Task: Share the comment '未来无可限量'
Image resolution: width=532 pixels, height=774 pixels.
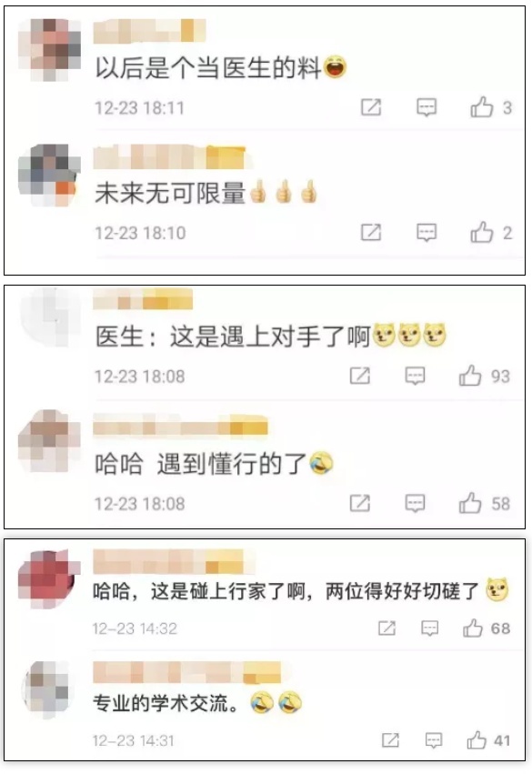Action: [x=371, y=232]
